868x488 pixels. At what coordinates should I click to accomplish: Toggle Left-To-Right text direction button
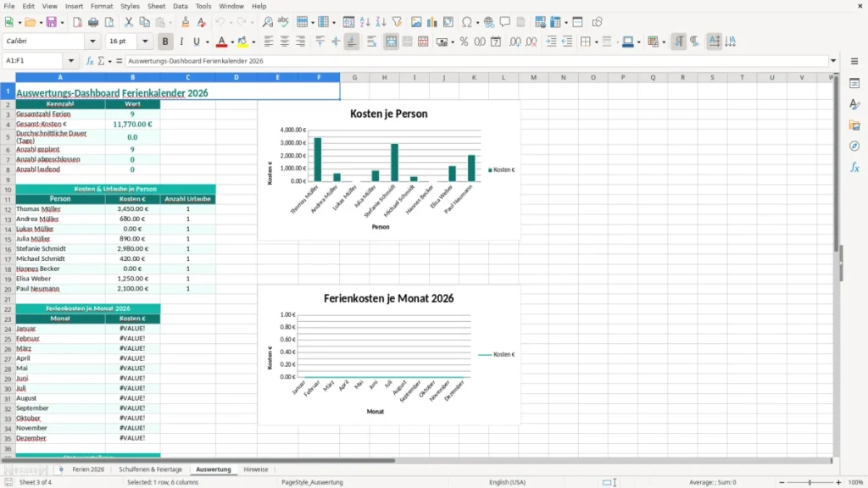tap(679, 42)
